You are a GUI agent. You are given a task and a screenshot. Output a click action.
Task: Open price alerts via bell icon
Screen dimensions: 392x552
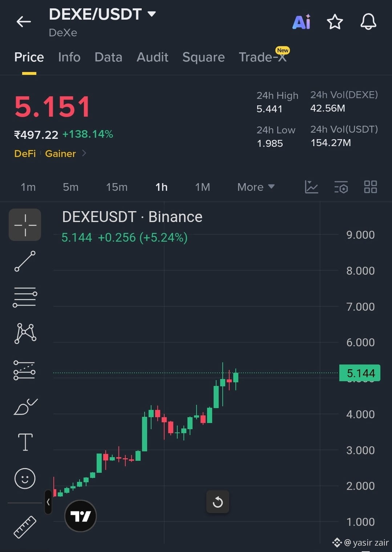coord(368,22)
